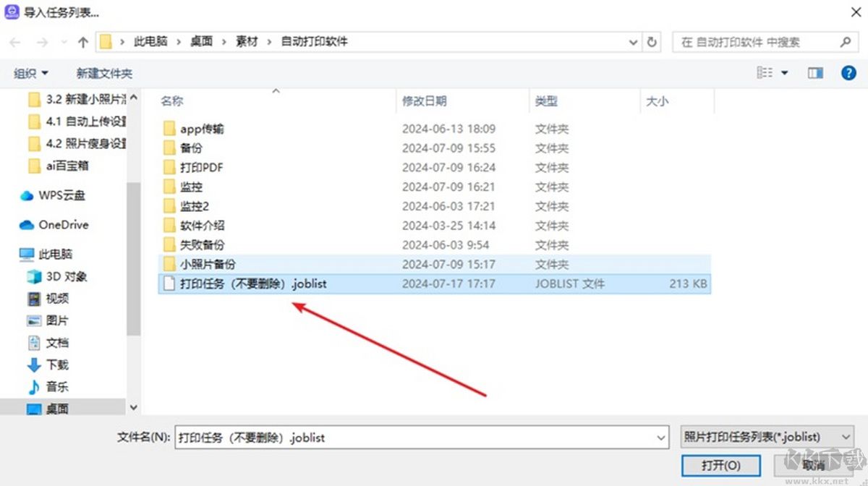This screenshot has height=486, width=868.
Task: Refresh the folder with the refresh button
Action: coord(652,42)
